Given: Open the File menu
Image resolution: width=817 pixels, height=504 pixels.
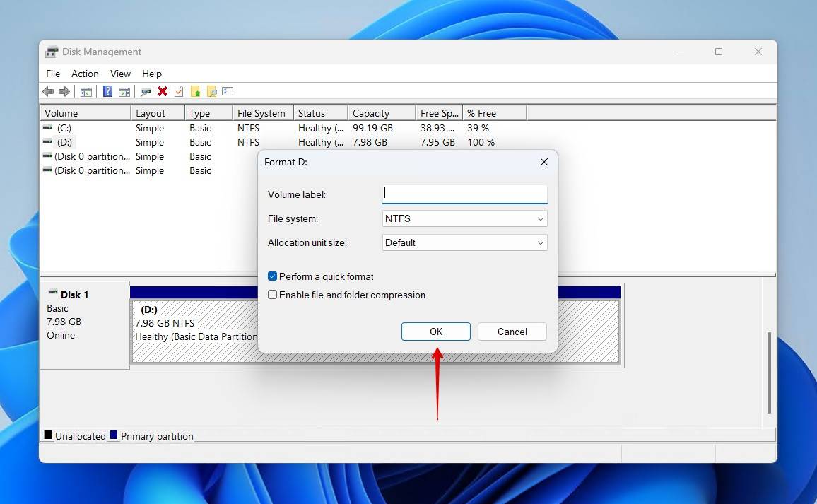Looking at the screenshot, I should pos(52,74).
